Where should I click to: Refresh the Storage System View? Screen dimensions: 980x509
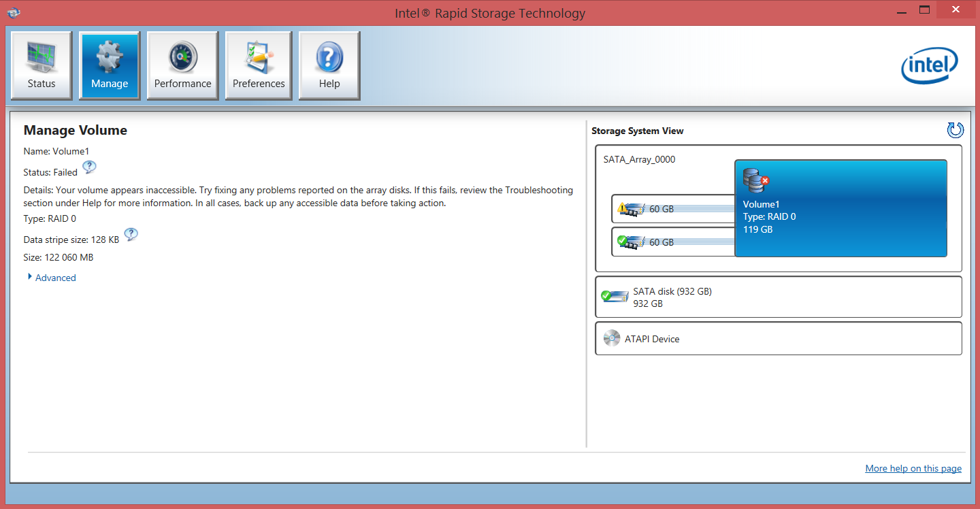(955, 130)
